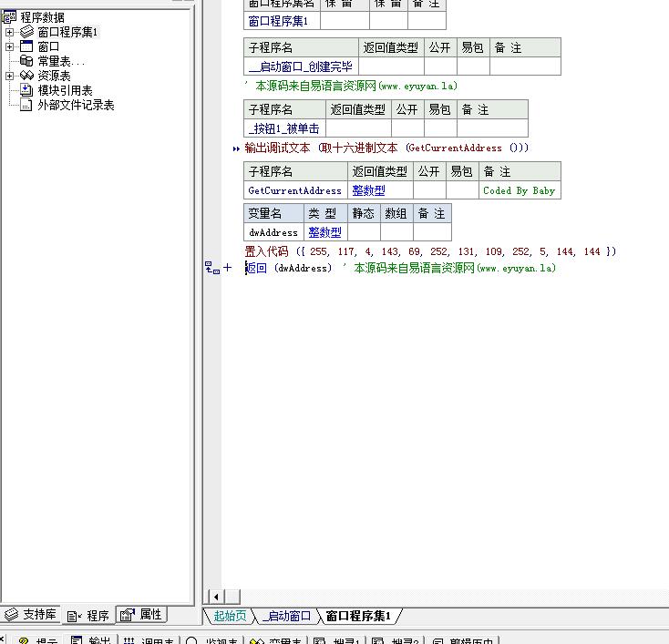The height and width of the screenshot is (644, 669).
Task: Expand the 窗口程序集1 tree node
Action: pyautogui.click(x=9, y=32)
